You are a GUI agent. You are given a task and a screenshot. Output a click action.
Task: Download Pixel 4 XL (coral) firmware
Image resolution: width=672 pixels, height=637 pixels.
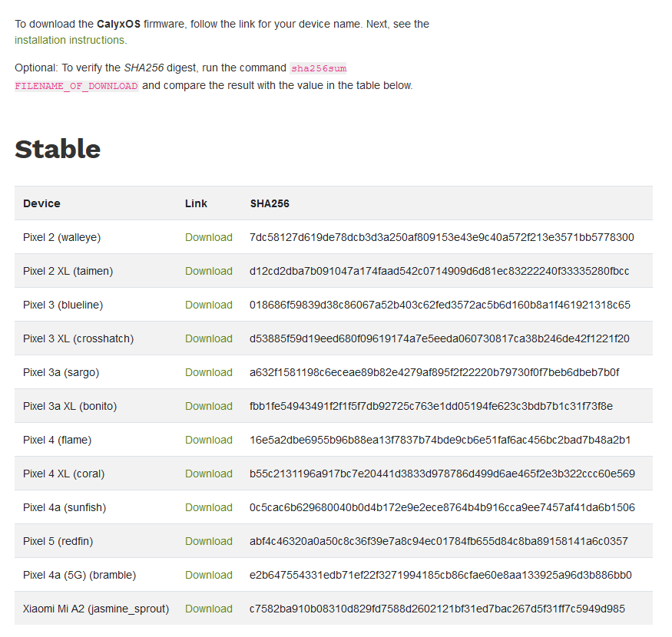(208, 474)
